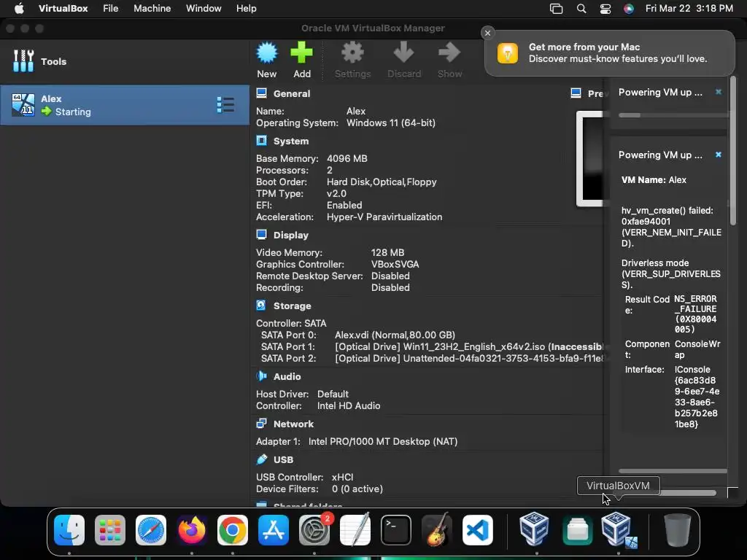Open the Window menu
This screenshot has width=747, height=560.
pyautogui.click(x=204, y=9)
